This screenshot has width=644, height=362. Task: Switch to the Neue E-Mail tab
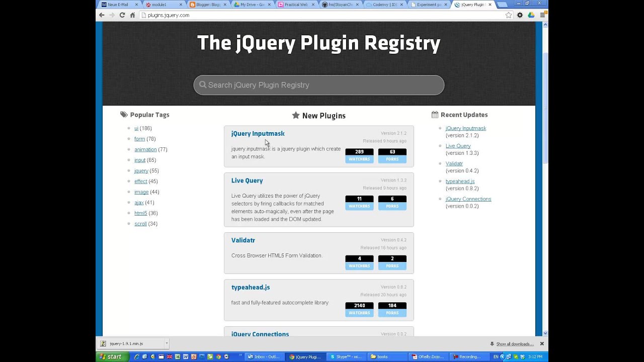117,5
